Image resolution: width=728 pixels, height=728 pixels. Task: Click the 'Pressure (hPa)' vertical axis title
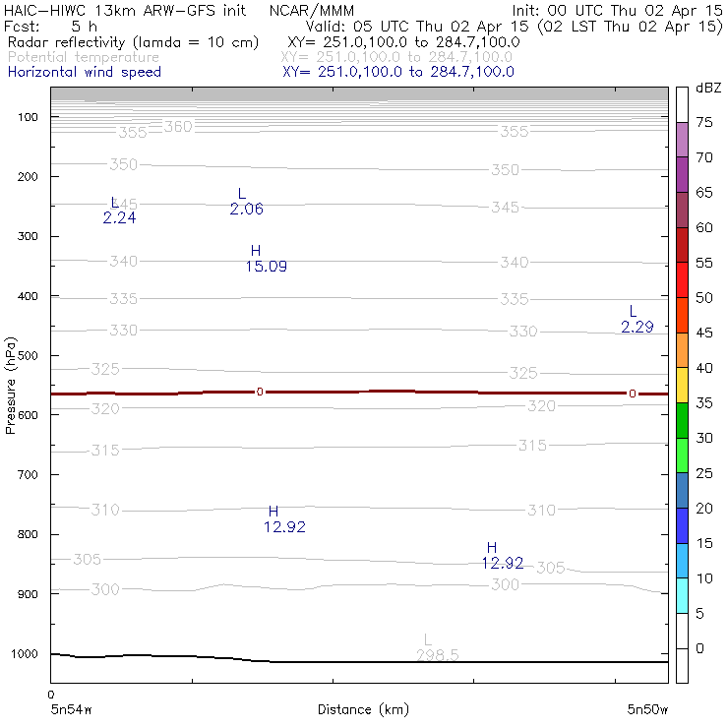[x=11, y=386]
